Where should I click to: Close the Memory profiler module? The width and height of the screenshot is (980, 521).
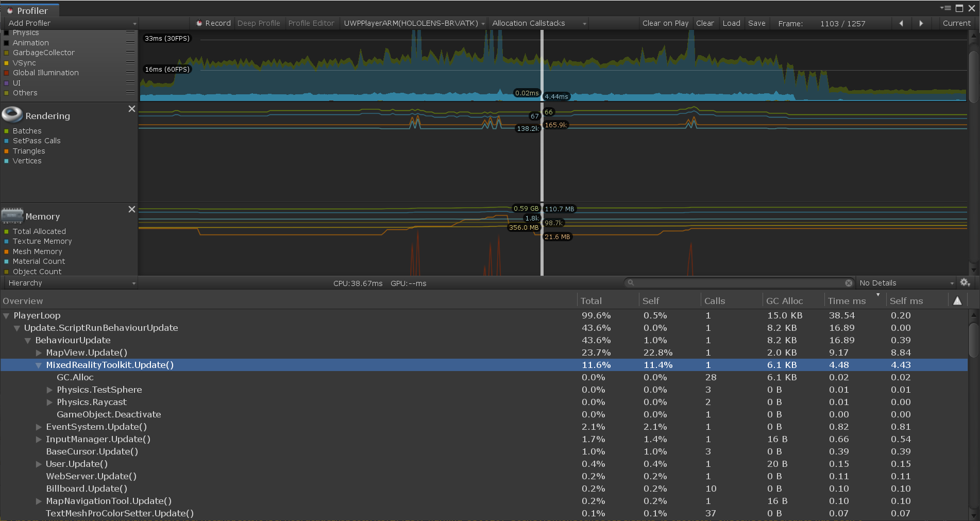[132, 209]
